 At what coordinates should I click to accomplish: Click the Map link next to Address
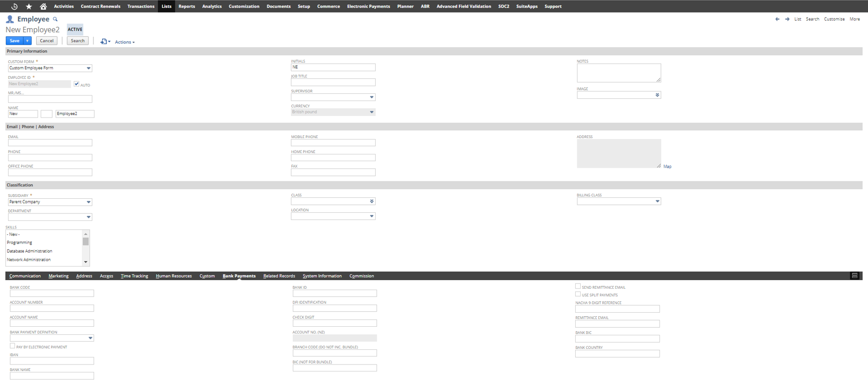[x=667, y=166]
